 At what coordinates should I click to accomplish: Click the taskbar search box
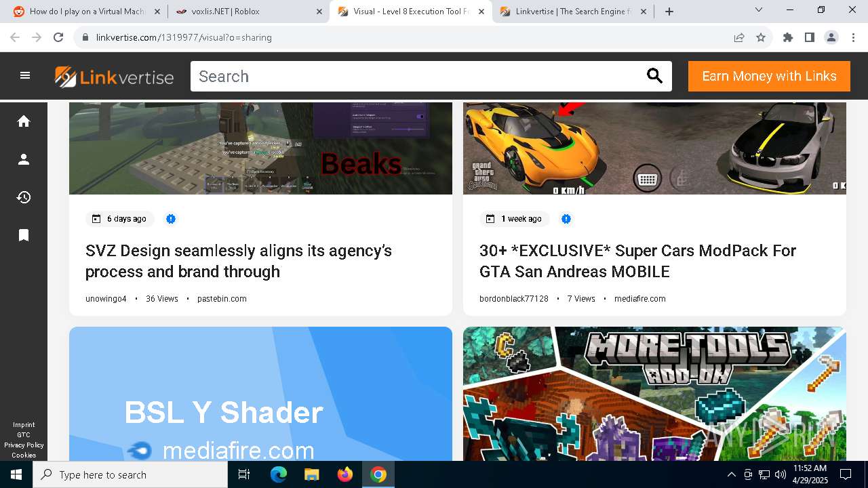point(130,474)
